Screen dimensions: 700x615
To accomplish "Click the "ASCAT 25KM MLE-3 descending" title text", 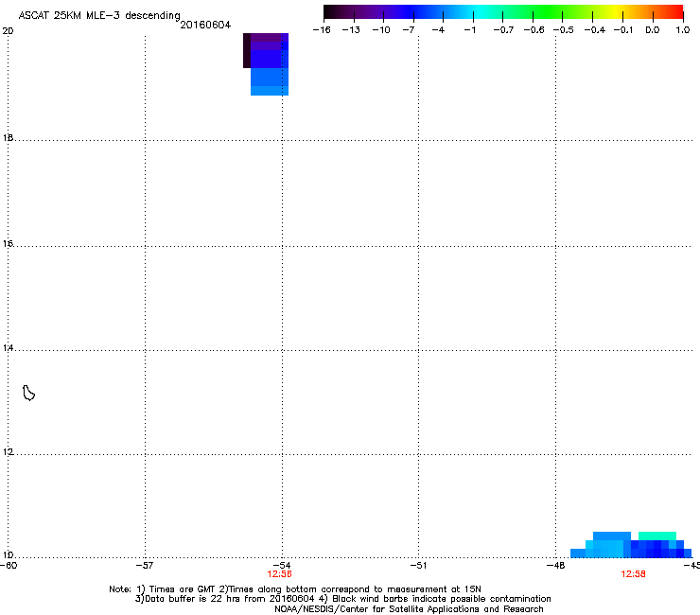I will coord(99,15).
